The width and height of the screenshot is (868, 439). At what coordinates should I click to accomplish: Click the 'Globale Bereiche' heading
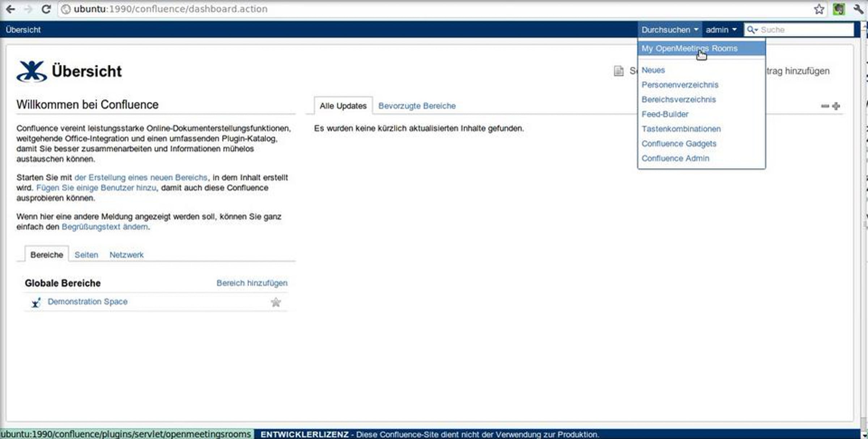[x=63, y=283]
